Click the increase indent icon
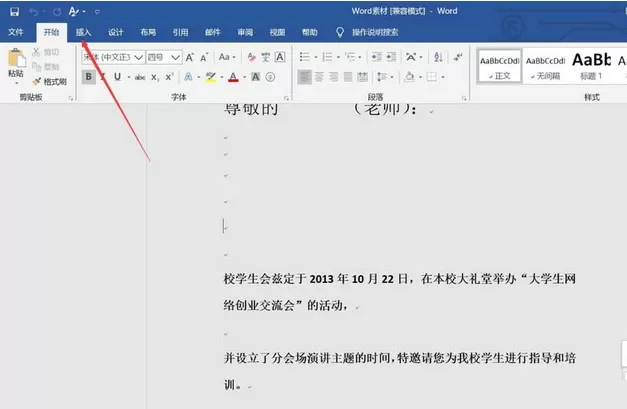Viewport: 627px width, 409px height. [391, 57]
